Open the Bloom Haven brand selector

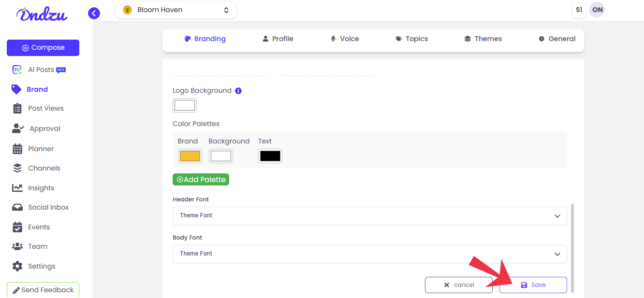click(x=176, y=10)
